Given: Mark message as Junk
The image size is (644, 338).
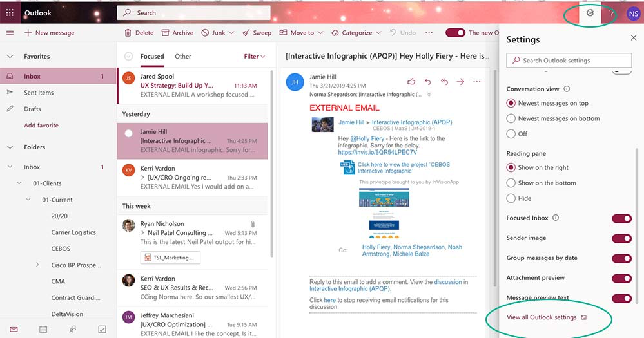Looking at the screenshot, I should 213,33.
